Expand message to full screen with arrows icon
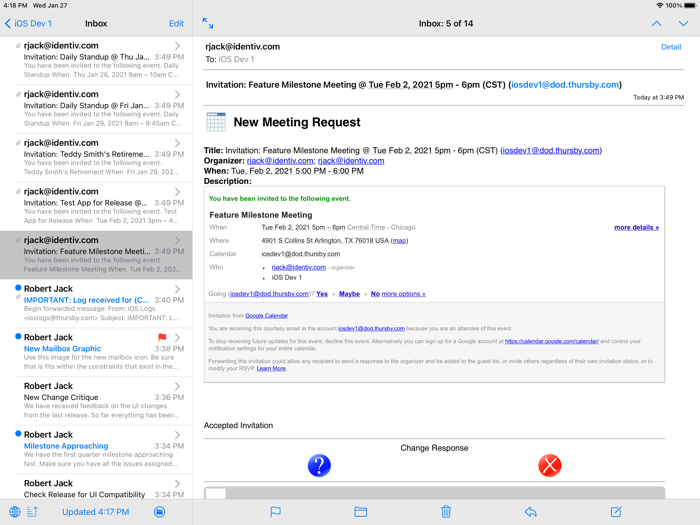 point(208,23)
